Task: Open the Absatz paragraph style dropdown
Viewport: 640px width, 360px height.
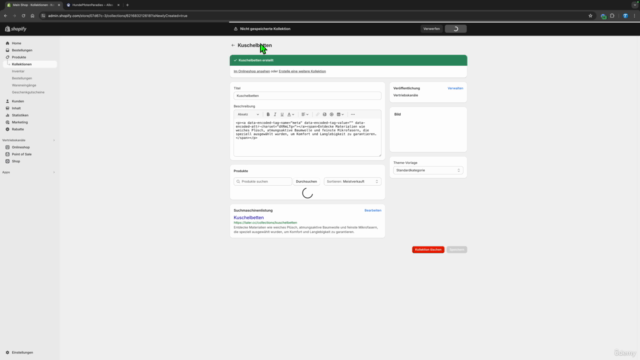Action: pyautogui.click(x=248, y=114)
